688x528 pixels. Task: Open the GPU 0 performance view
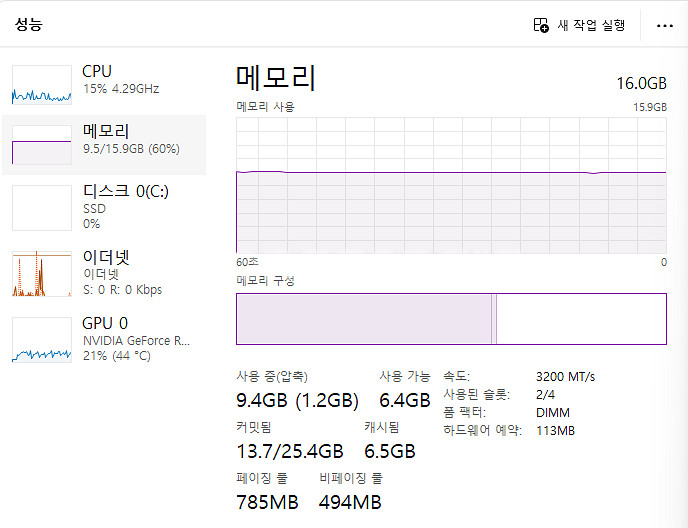point(104,340)
